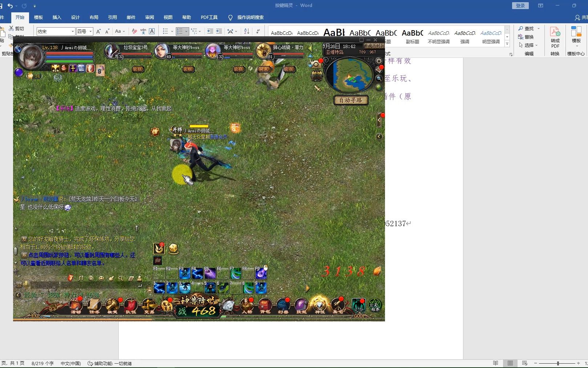Click the 剪切 (Cut) button
The height and width of the screenshot is (368, 588).
[17, 28]
